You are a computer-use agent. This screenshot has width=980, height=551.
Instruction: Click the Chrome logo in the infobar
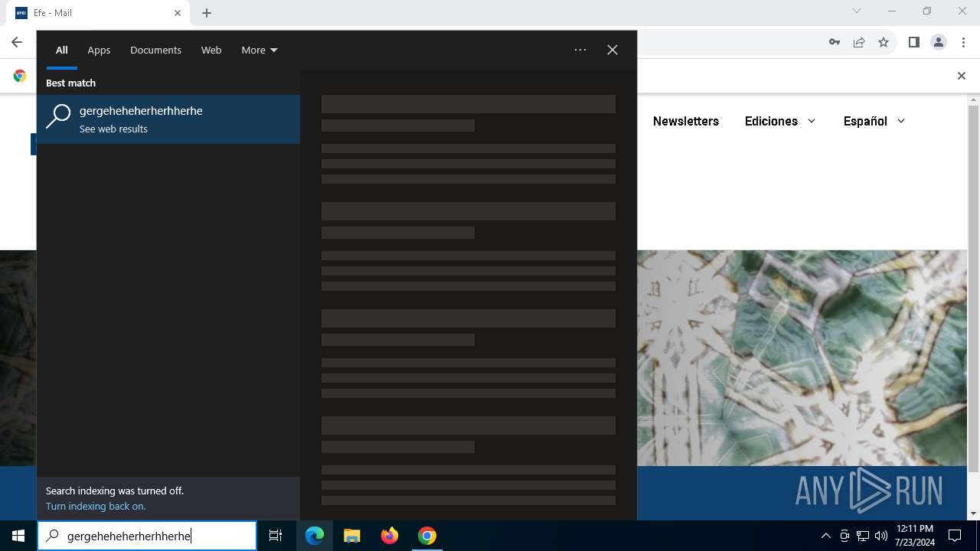click(x=20, y=76)
